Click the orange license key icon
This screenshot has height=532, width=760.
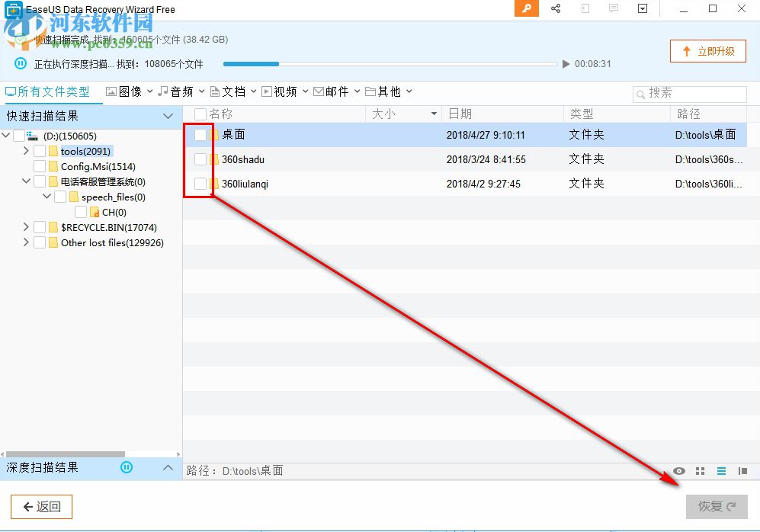[526, 9]
